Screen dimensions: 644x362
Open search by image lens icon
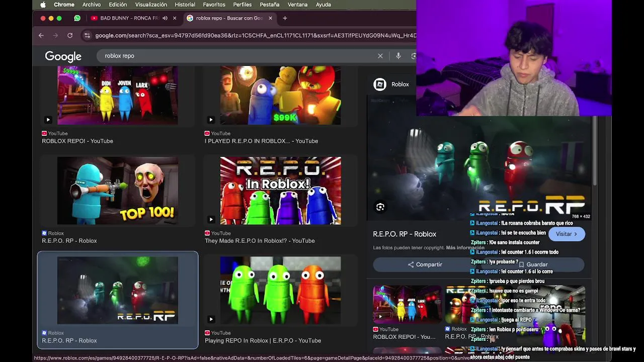click(414, 56)
